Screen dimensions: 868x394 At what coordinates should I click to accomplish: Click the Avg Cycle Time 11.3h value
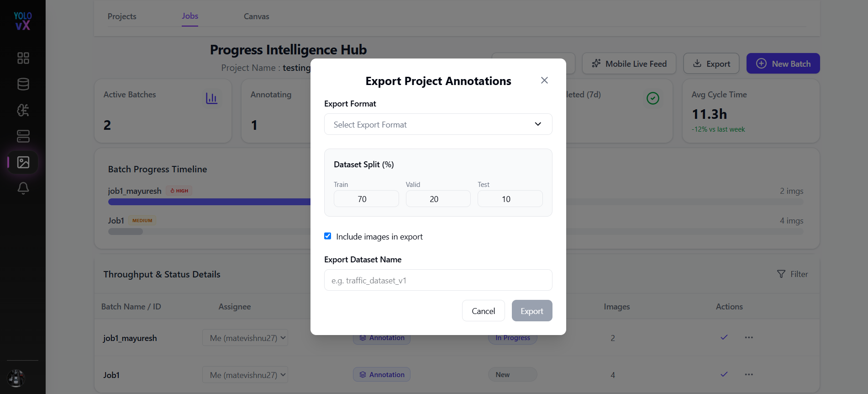(710, 114)
